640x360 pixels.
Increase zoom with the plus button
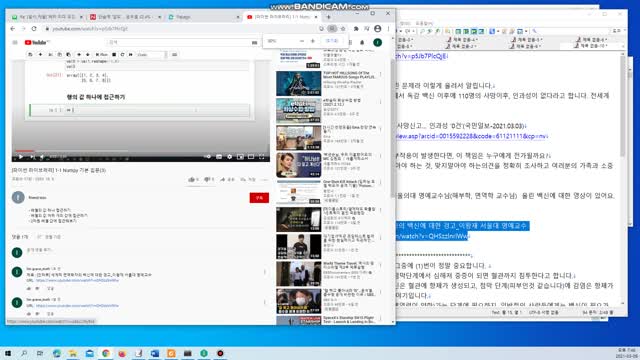(313, 41)
